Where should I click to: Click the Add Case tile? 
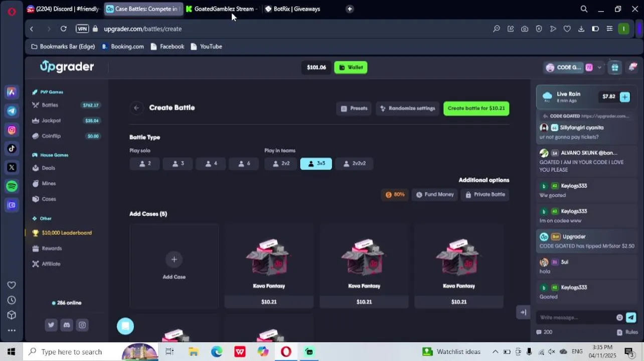coord(174,266)
